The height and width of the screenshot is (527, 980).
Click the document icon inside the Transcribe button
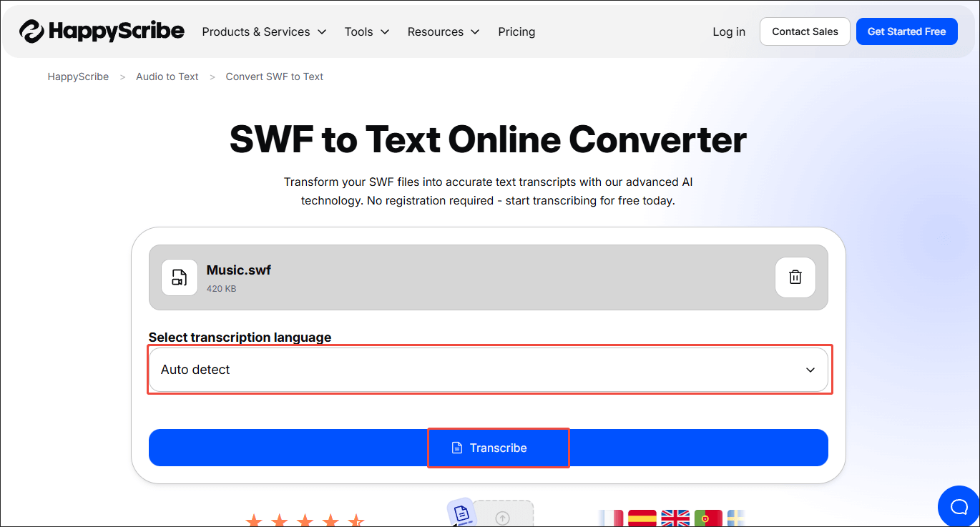[x=456, y=447]
